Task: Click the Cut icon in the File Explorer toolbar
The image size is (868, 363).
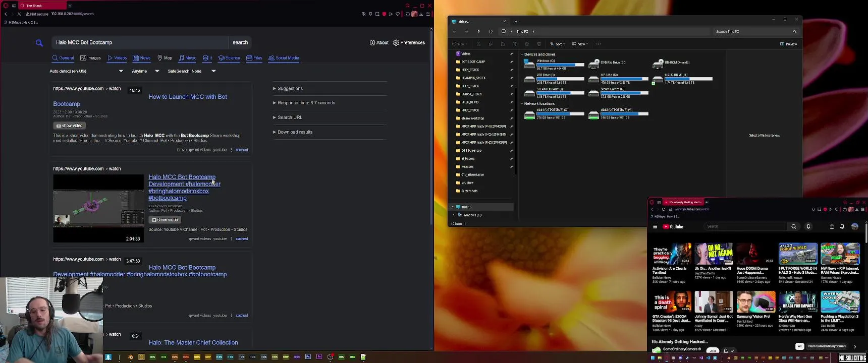Action: pyautogui.click(x=478, y=44)
